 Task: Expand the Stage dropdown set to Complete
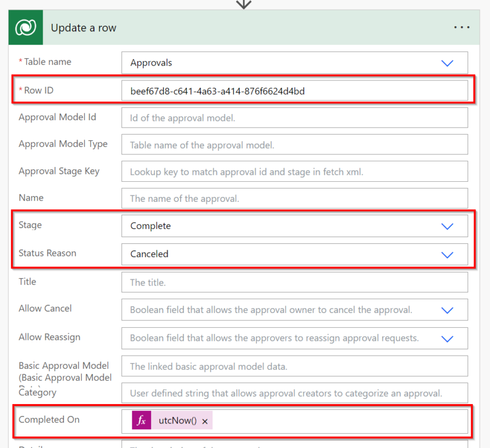pos(447,226)
